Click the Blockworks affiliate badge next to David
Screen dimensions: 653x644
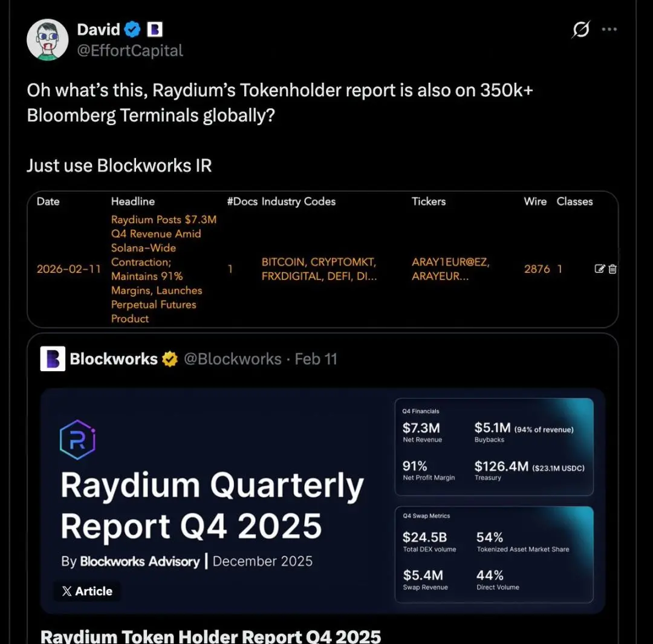pos(155,29)
